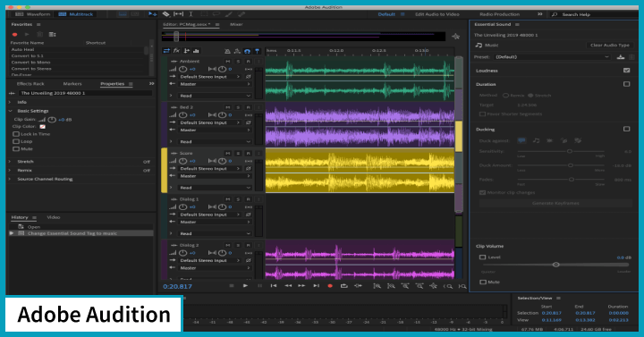644x337 pixels.
Task: Toggle the metronome icon
Action: 227,51
